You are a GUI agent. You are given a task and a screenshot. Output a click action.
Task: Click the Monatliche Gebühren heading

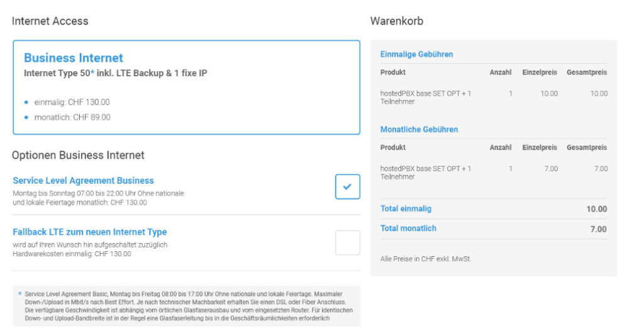(x=419, y=130)
